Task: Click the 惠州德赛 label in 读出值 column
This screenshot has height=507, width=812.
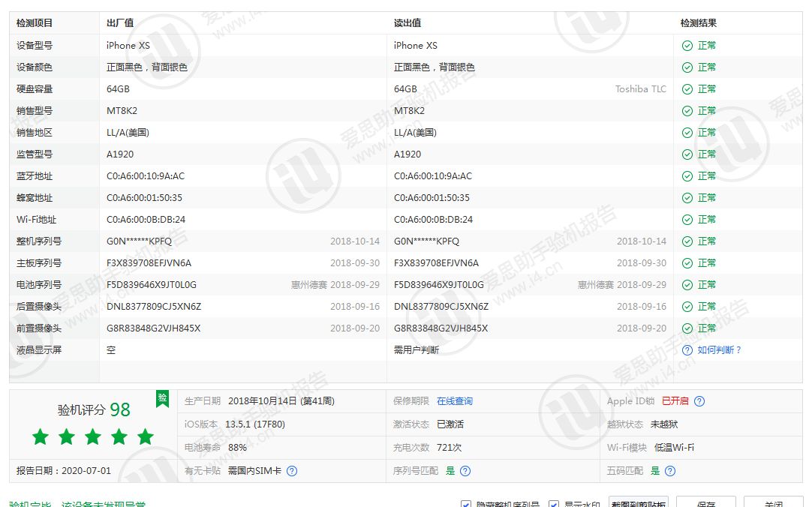Action: 596,284
